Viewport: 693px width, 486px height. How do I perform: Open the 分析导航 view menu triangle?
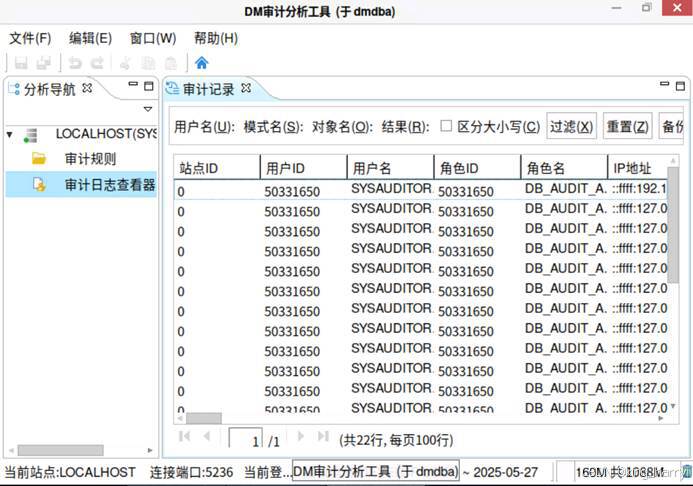pos(148,109)
